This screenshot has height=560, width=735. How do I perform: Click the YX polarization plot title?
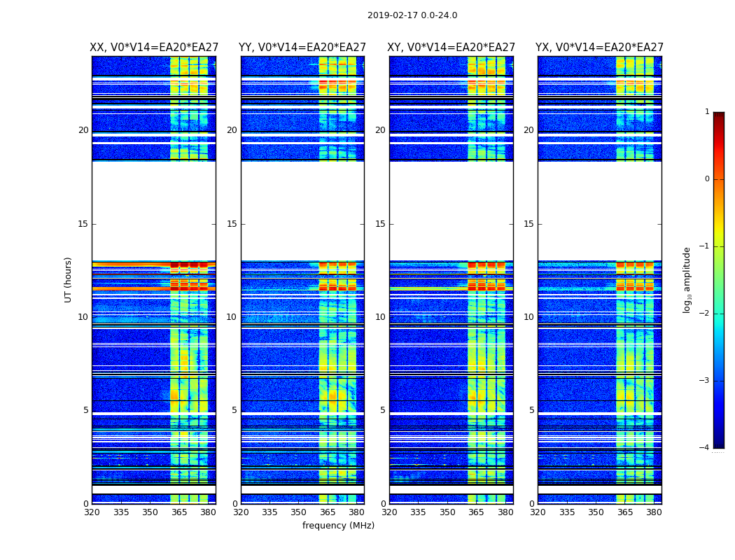[599, 48]
